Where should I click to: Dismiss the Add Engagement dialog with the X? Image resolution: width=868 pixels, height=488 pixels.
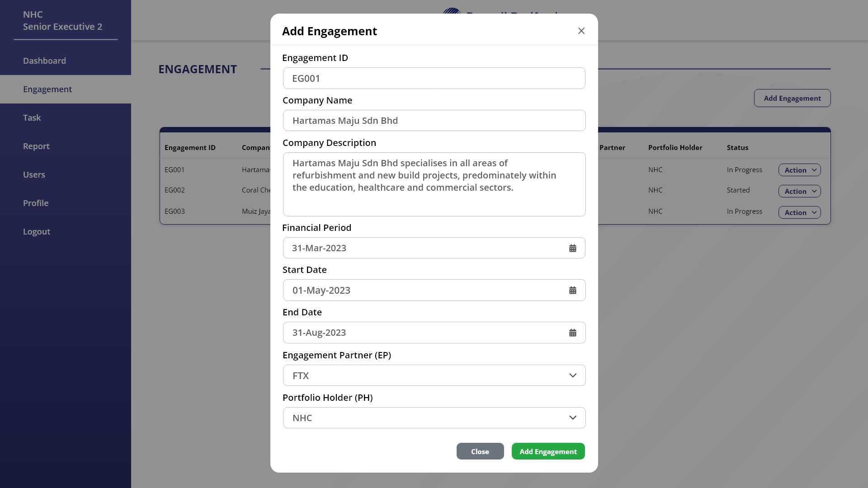tap(581, 31)
